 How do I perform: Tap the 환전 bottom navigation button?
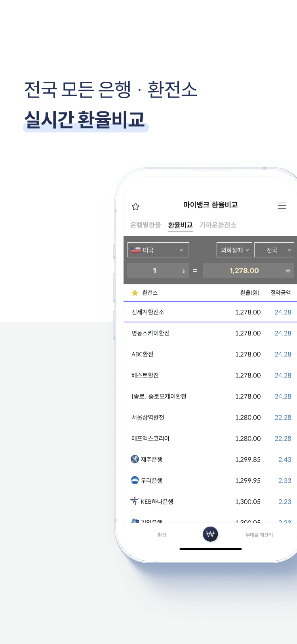coord(162,535)
